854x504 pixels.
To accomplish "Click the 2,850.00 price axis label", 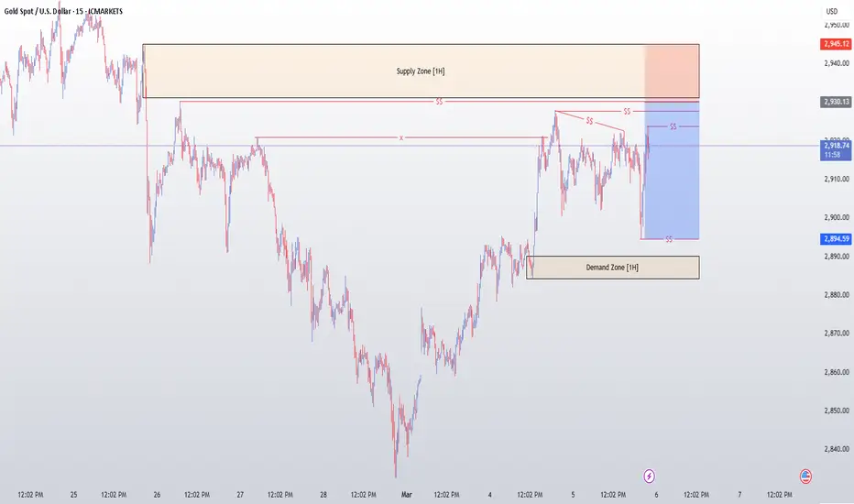I will 837,411.
